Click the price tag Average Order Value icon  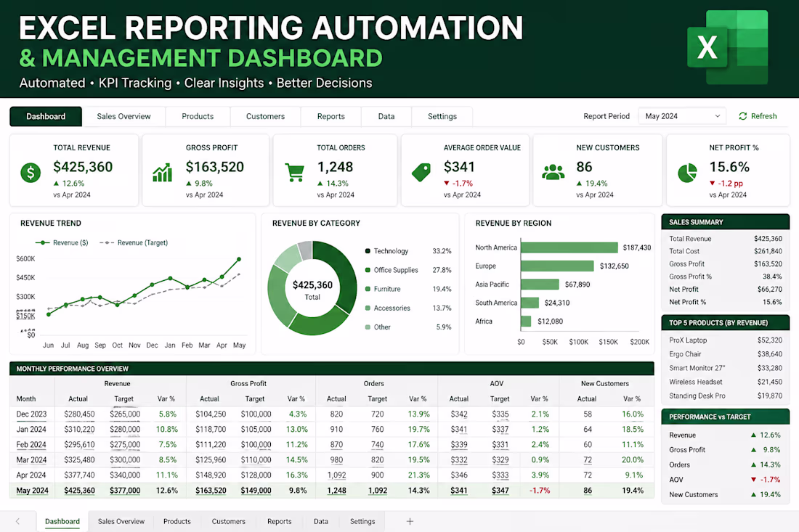click(x=421, y=173)
